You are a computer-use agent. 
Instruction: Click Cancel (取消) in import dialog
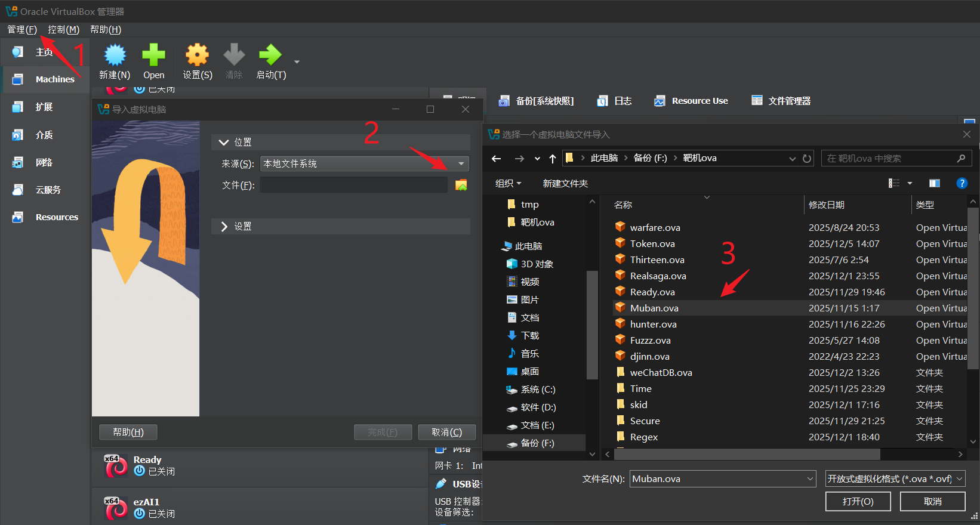pos(446,432)
